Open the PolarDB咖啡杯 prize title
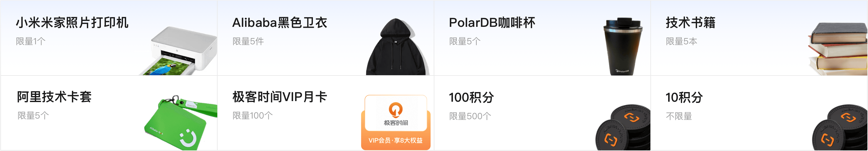This screenshot has height=151, width=868. click(x=492, y=23)
